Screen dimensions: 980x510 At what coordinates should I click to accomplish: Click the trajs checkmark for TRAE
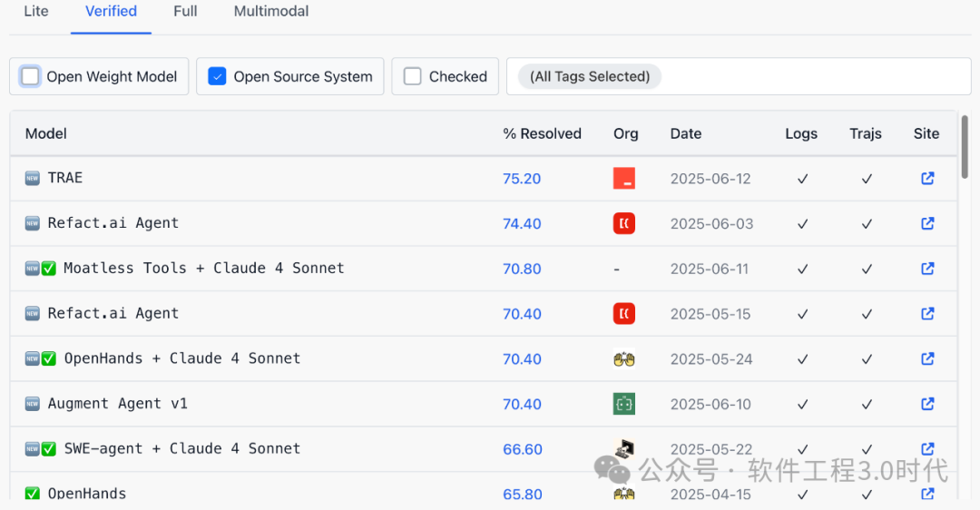click(x=867, y=179)
